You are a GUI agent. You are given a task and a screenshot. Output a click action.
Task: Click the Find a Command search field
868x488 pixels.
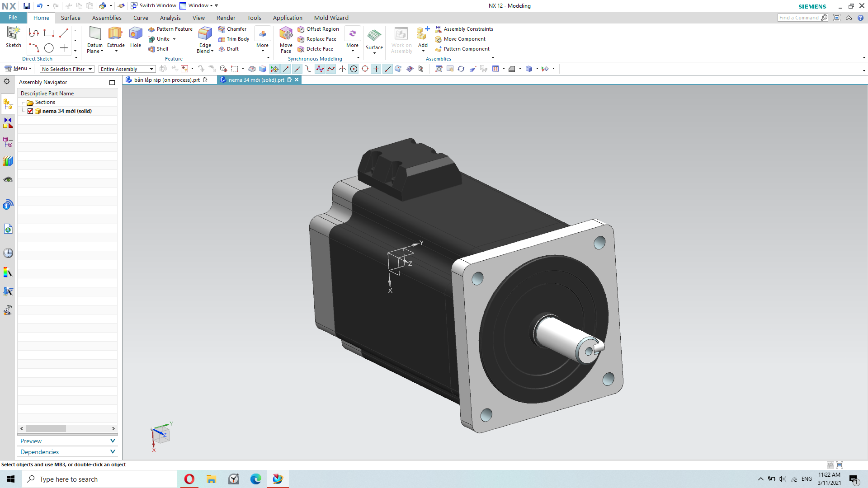[x=803, y=18]
